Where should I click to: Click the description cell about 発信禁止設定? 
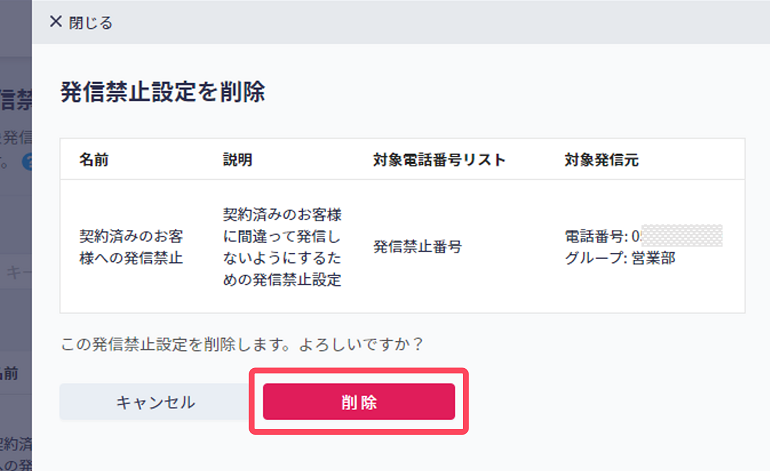click(282, 247)
